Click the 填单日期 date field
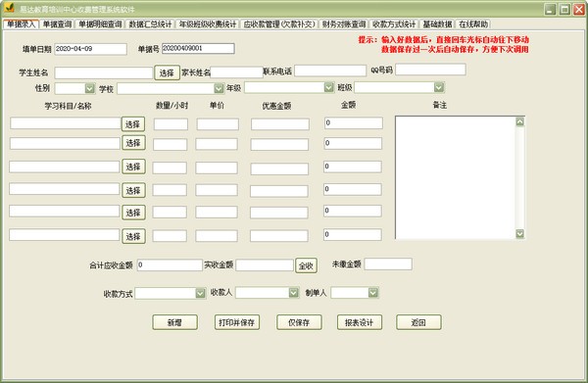 [90, 49]
